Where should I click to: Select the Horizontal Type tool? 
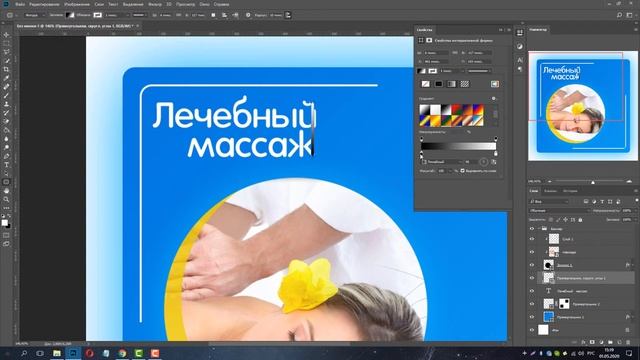coord(6,165)
